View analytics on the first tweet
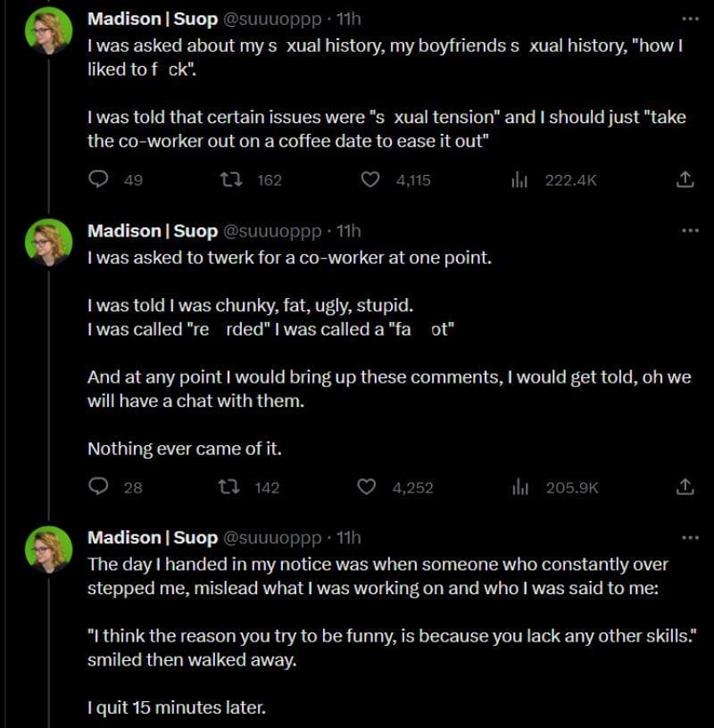Image resolution: width=714 pixels, height=728 pixels. tap(518, 179)
